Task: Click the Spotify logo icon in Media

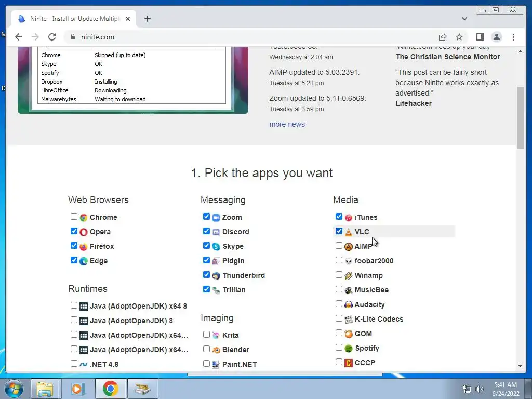Action: point(349,349)
